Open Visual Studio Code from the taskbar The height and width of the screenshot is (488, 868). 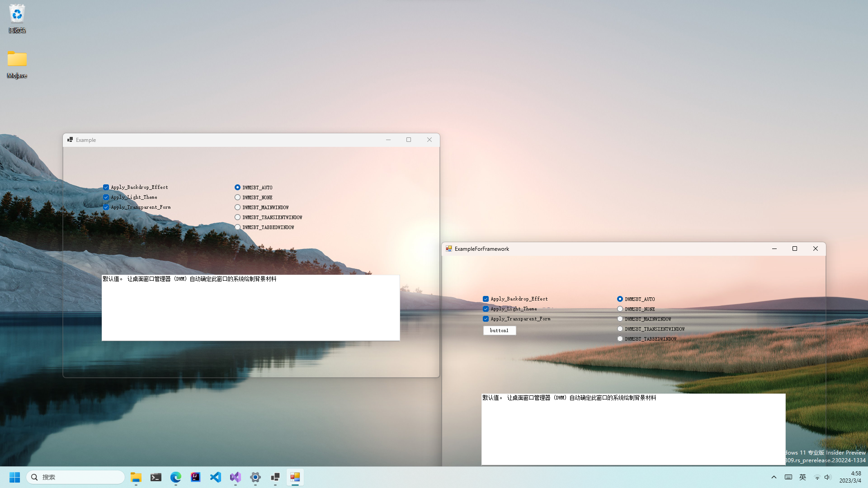pyautogui.click(x=215, y=477)
